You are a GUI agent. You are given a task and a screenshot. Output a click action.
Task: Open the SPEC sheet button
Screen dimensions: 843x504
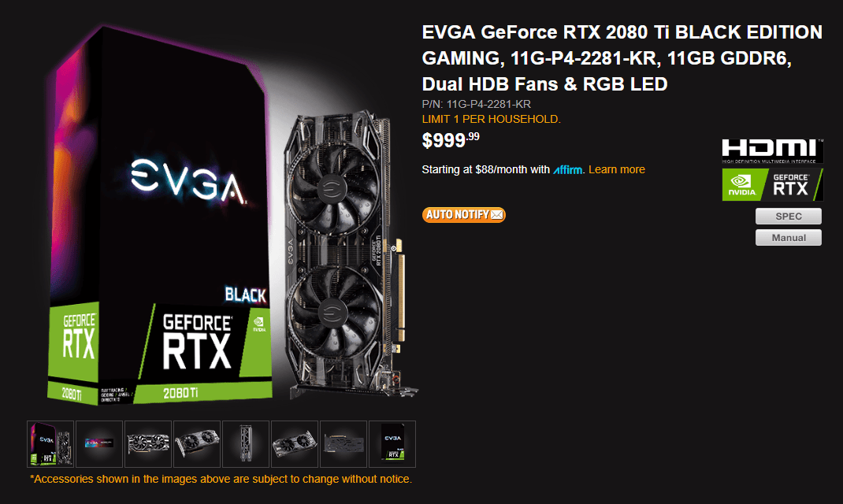click(x=788, y=216)
